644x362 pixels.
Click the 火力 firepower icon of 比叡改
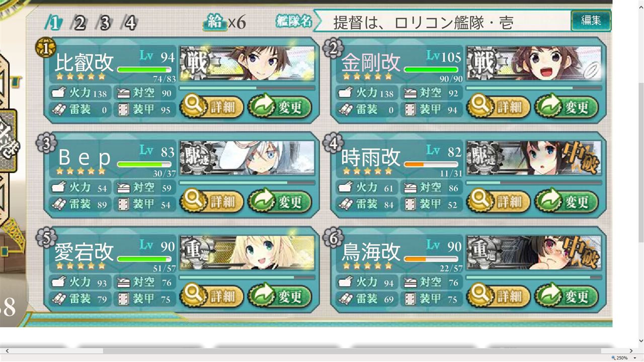coord(59,93)
